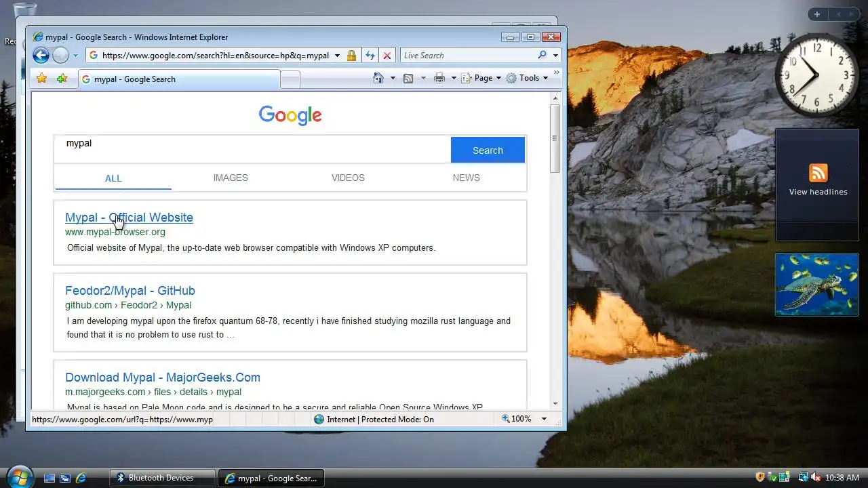
Task: Open Favorites Center star icon
Action: tap(41, 79)
